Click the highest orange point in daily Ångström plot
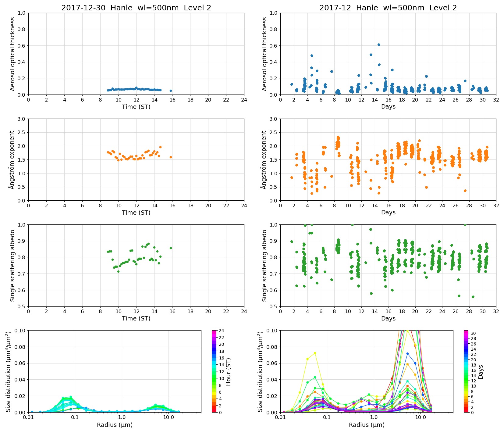The height and width of the screenshot is (433, 504). 160,147
